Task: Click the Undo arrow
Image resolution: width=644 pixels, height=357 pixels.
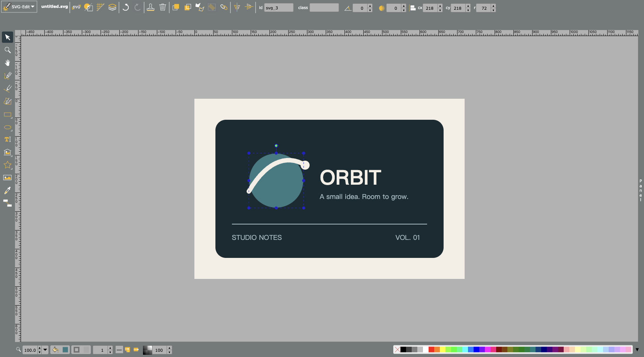Action: coord(126,7)
